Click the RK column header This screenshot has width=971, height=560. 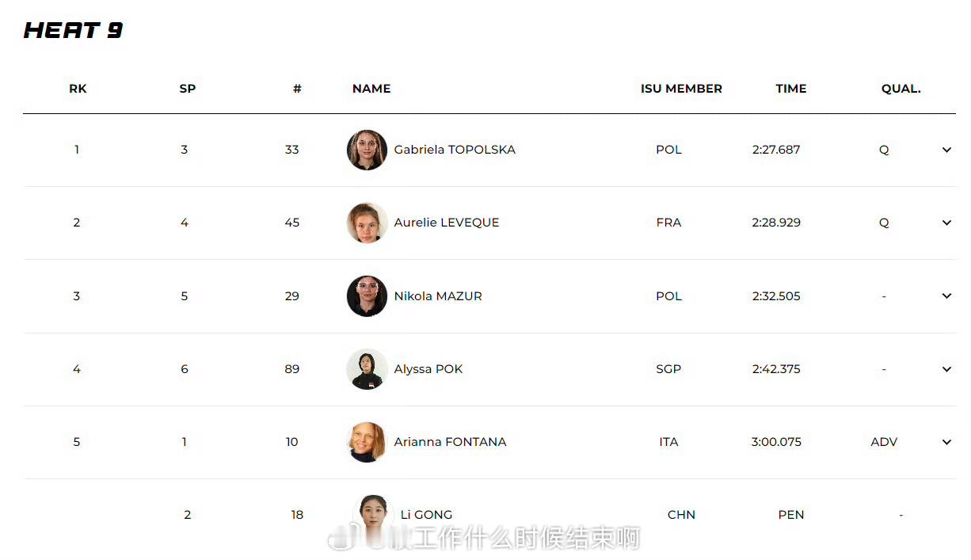click(x=78, y=89)
